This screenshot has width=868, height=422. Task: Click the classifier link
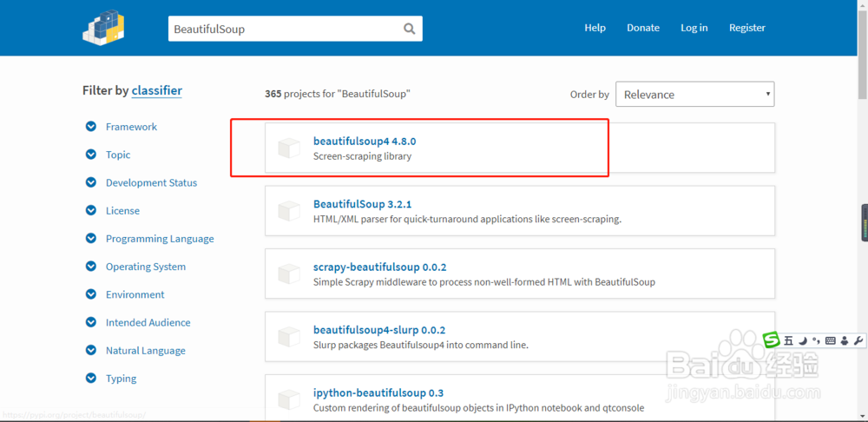(156, 90)
